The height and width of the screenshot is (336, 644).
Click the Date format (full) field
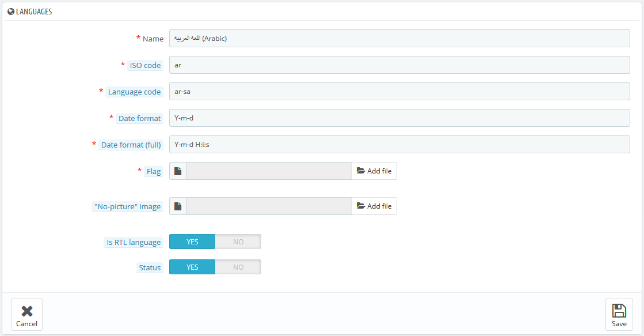tap(399, 145)
